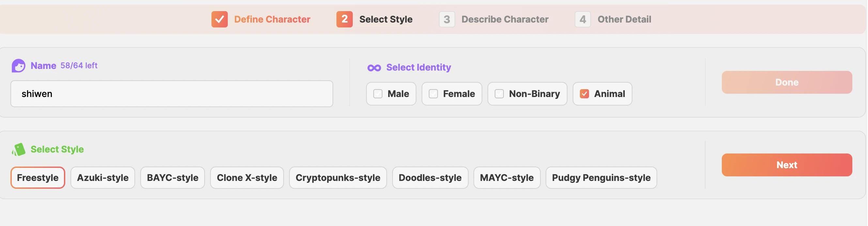Screen dimensions: 868x226
Task: Click the checkmark icon for Define Character
Action: [x=219, y=19]
